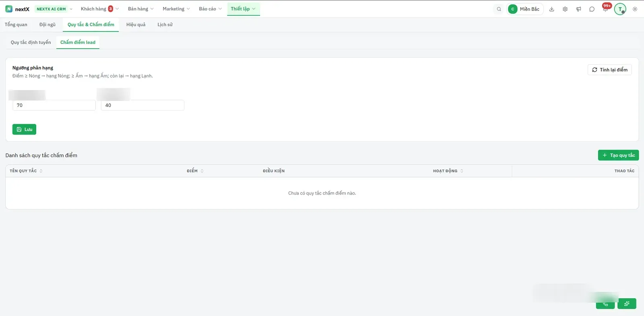Sort table by Hoạt động column arrows
This screenshot has height=316, width=644.
coord(462,171)
